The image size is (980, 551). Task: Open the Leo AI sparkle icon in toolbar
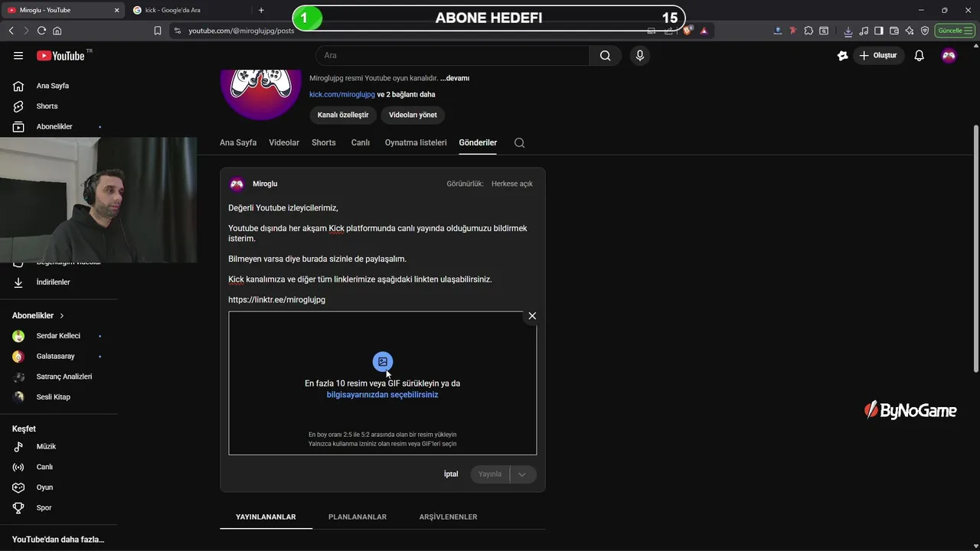click(910, 31)
